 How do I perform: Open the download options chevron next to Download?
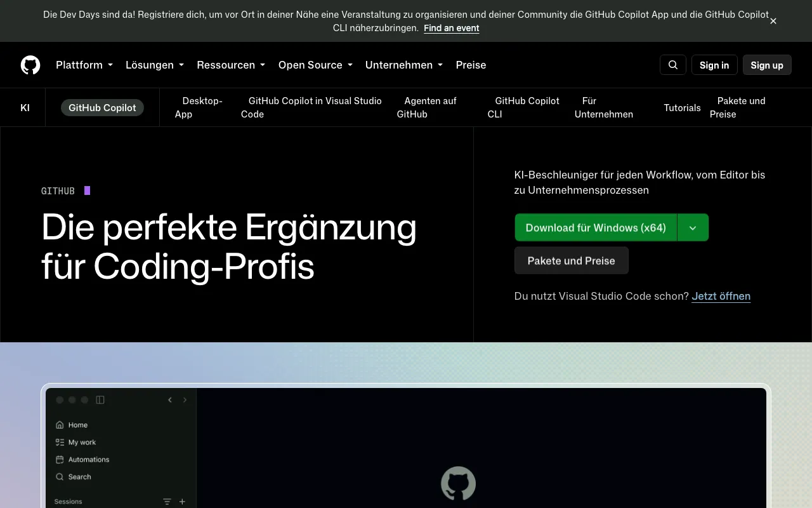click(x=693, y=227)
